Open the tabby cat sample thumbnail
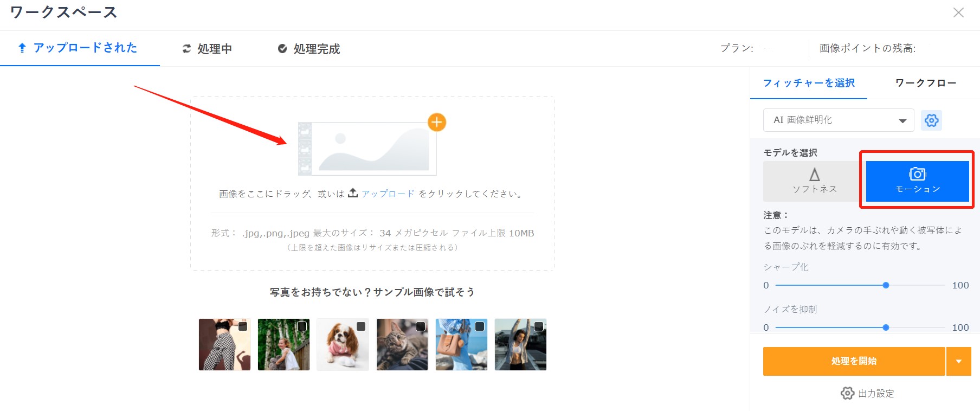Screen dimensions: 980x411 (x=402, y=345)
